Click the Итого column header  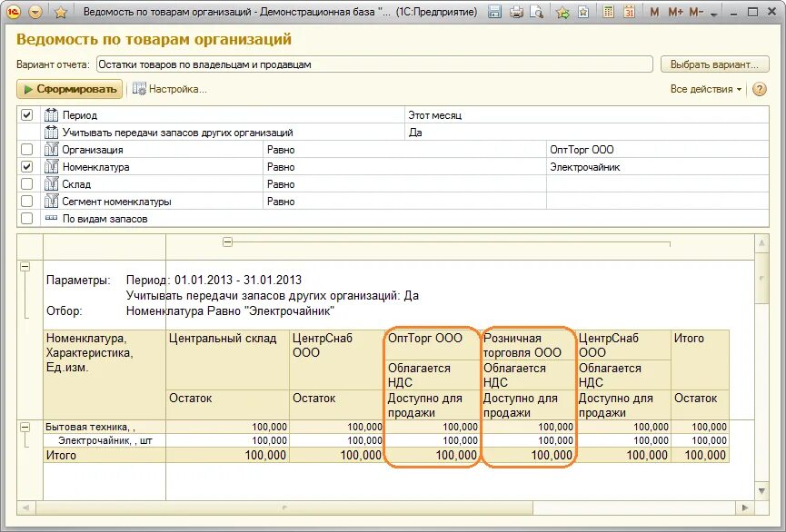pos(700,360)
